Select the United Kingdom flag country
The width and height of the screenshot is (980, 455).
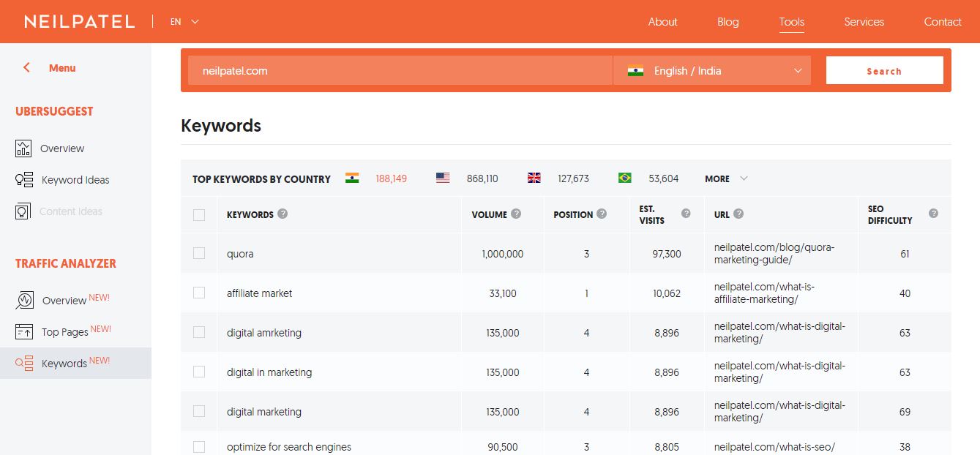pyautogui.click(x=534, y=178)
